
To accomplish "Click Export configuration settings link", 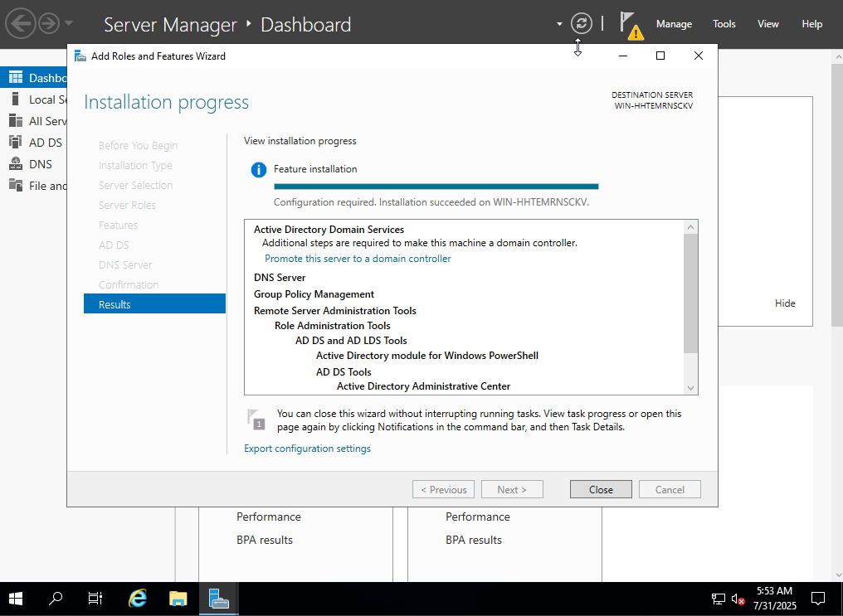I will (307, 449).
